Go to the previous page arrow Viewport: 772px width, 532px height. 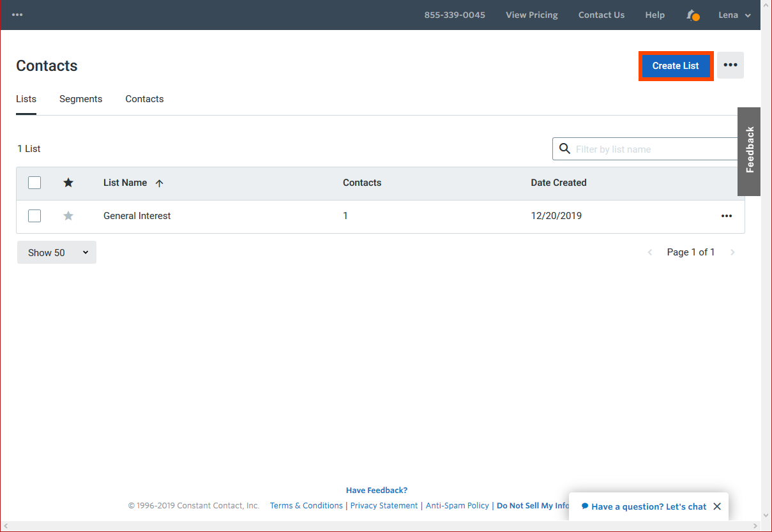[x=650, y=252]
